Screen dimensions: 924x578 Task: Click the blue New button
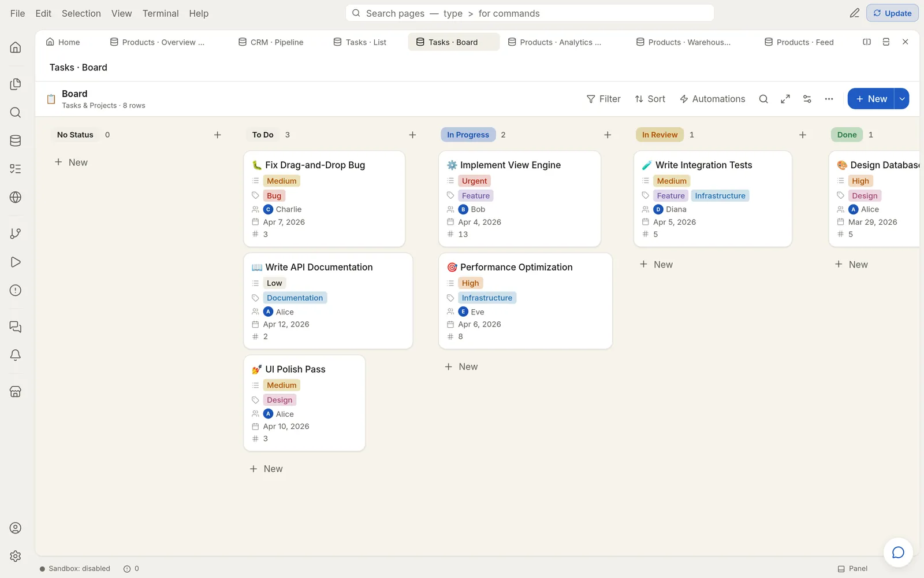click(x=871, y=99)
